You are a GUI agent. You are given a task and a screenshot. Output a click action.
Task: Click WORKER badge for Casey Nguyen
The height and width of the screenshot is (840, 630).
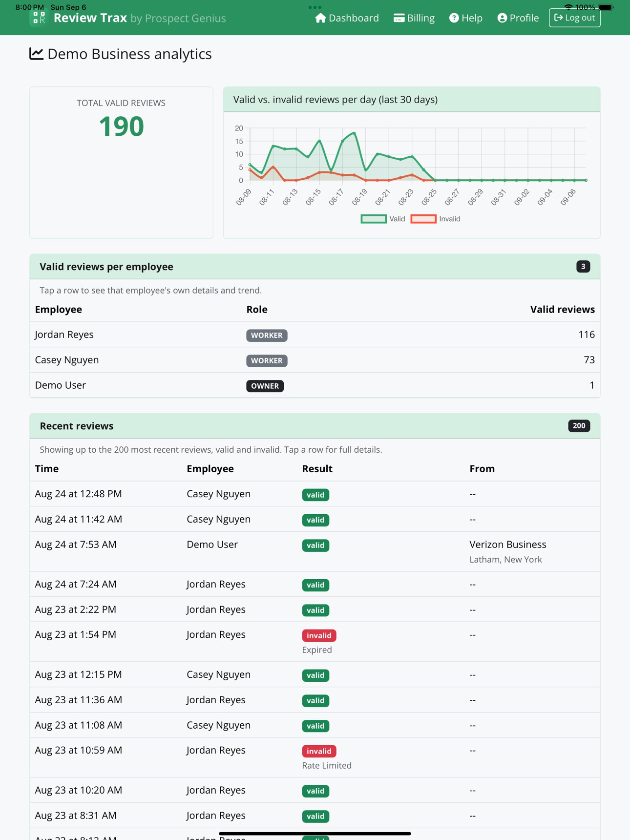coord(267,361)
